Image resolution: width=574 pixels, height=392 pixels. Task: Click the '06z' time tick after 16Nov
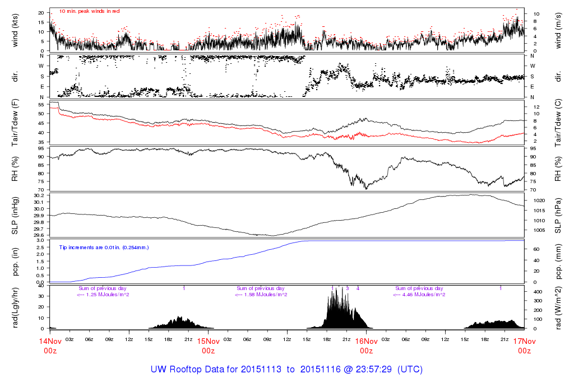(x=406, y=340)
